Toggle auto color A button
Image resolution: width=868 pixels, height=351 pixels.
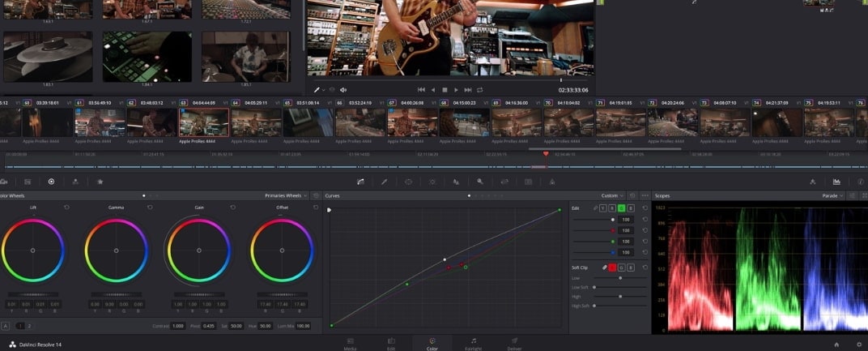[5, 326]
